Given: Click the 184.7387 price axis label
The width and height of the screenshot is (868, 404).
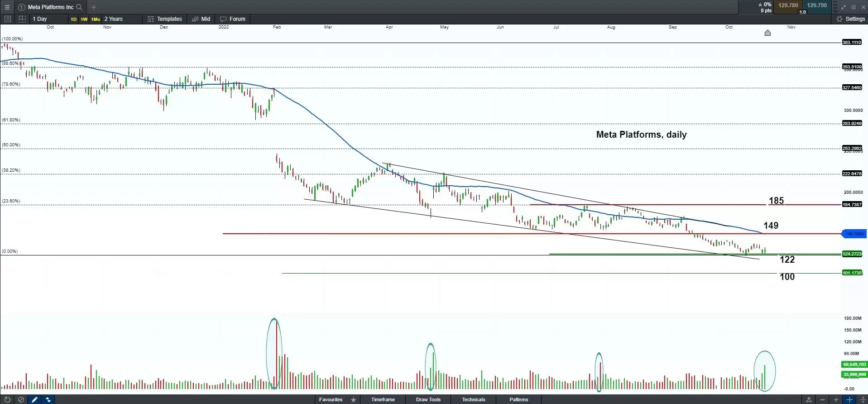Looking at the screenshot, I should tap(852, 204).
